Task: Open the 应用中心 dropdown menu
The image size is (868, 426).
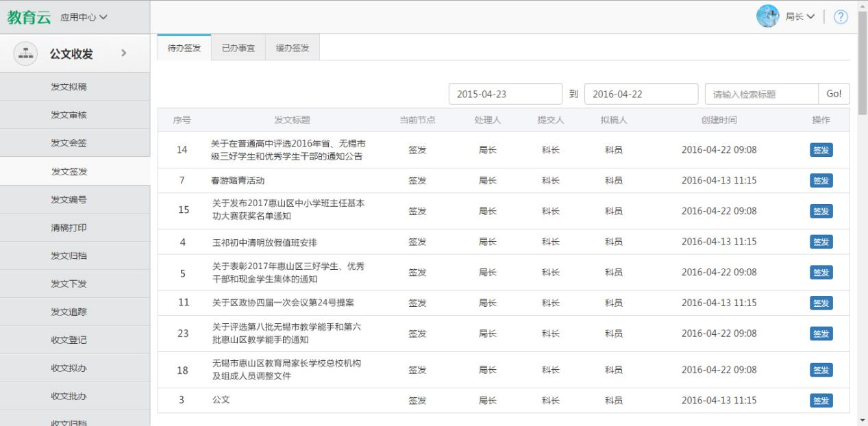Action: [84, 16]
